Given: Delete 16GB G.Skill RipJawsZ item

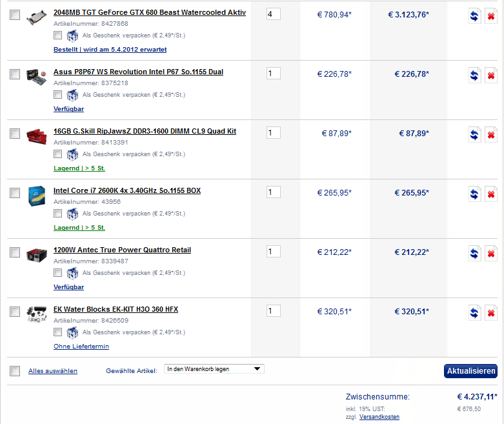Looking at the screenshot, I should click(491, 135).
